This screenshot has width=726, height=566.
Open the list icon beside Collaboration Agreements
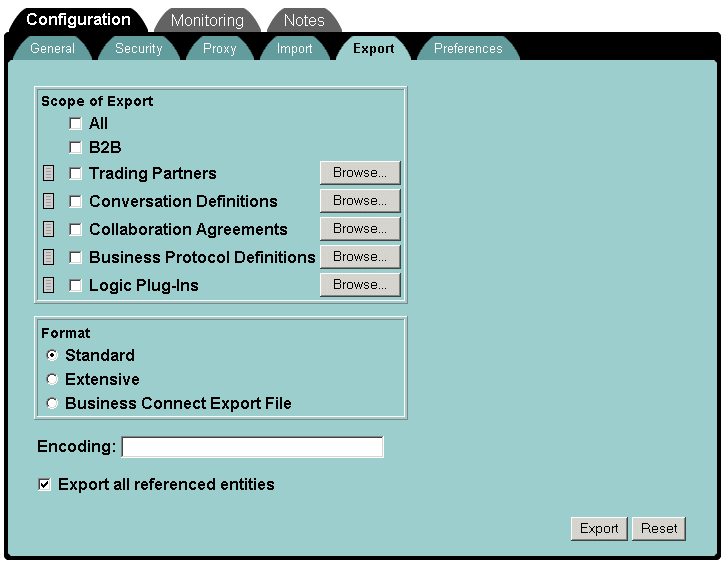point(49,229)
